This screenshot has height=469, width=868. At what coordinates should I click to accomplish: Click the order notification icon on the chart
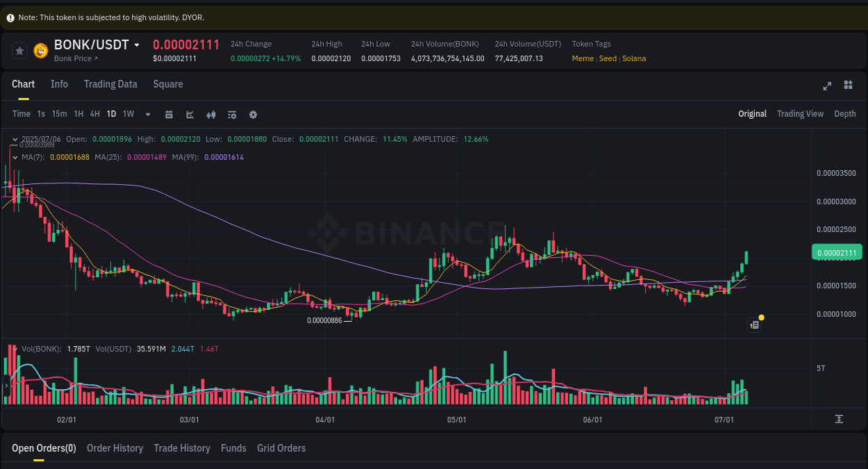point(754,324)
